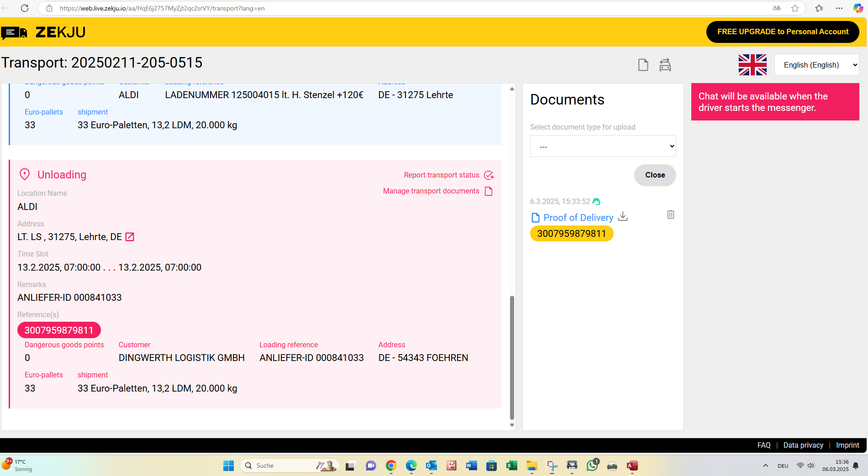This screenshot has width=868, height=476.
Task: Click the scroll down arrow of transport list
Action: [x=512, y=425]
